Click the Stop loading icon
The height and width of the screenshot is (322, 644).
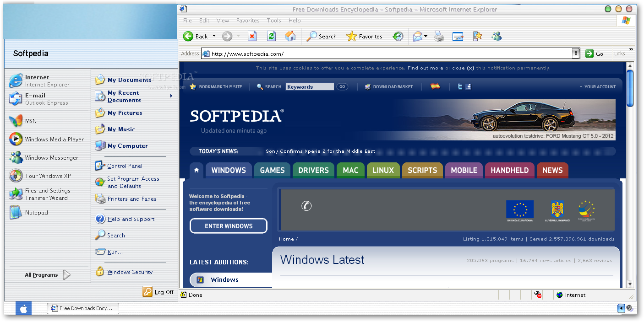tap(252, 36)
